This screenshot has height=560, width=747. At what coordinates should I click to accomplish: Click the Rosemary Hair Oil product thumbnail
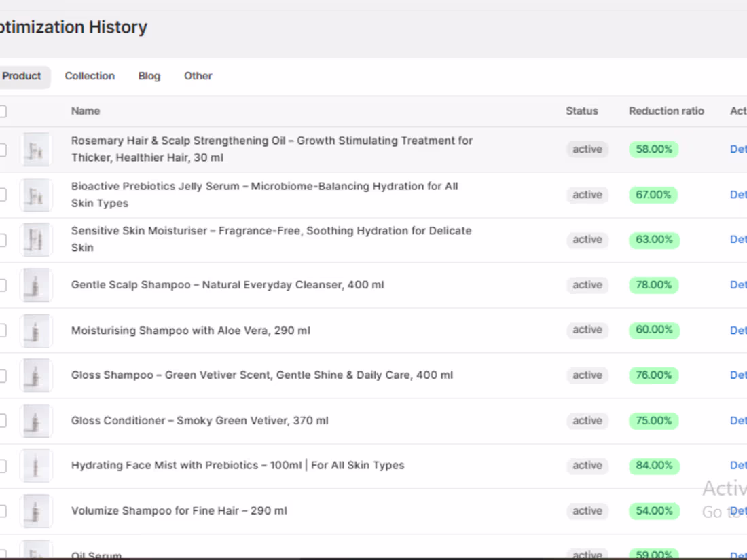point(37,149)
